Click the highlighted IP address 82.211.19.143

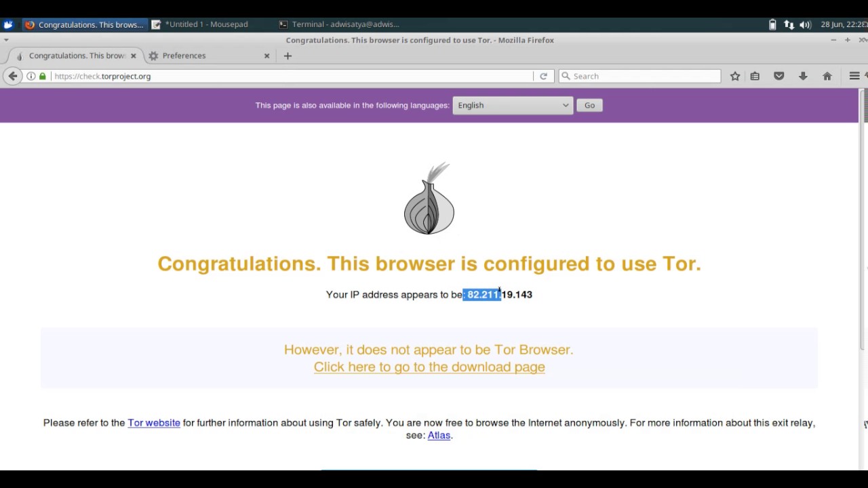point(500,294)
